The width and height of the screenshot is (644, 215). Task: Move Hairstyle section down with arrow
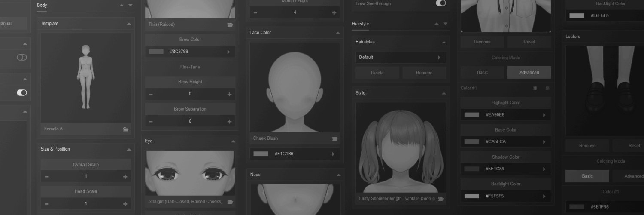pos(445,24)
